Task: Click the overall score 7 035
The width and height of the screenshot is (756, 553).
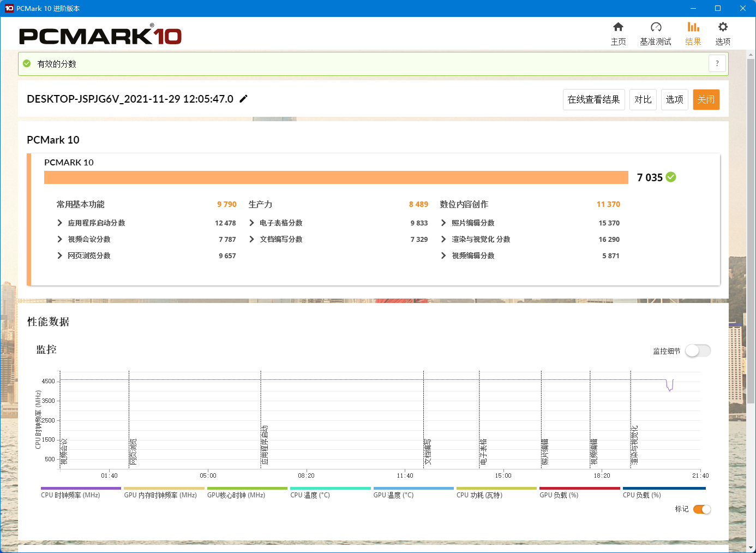Action: click(650, 177)
